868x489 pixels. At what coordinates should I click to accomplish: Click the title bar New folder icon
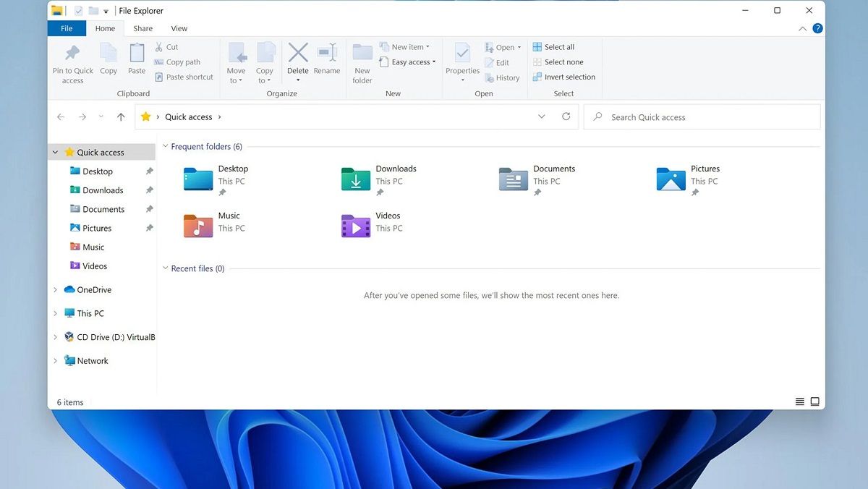(x=93, y=11)
